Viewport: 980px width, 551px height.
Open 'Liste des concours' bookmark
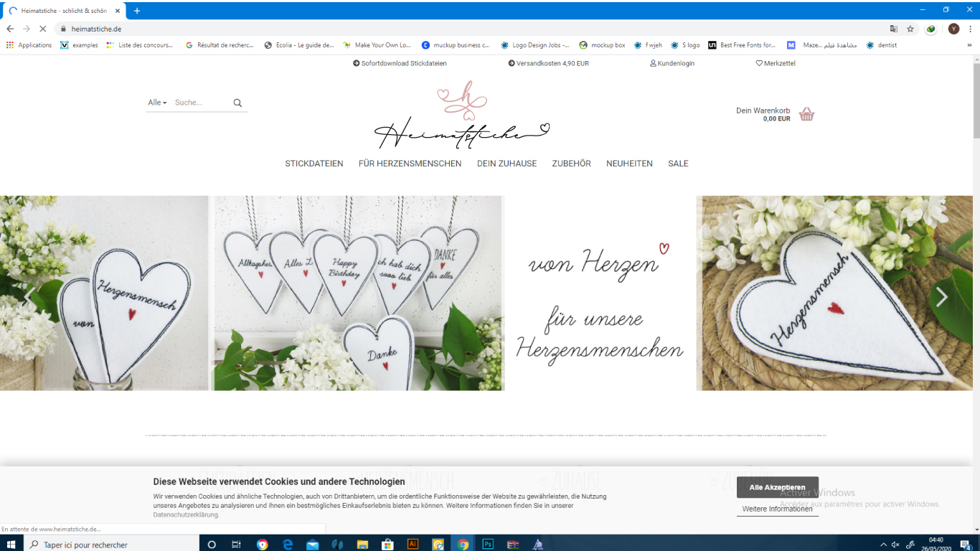point(140,45)
